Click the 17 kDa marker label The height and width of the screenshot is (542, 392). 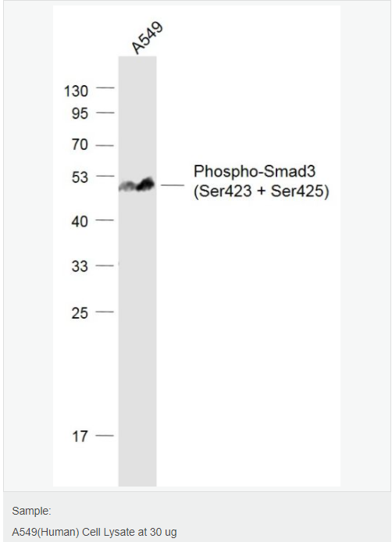point(80,437)
